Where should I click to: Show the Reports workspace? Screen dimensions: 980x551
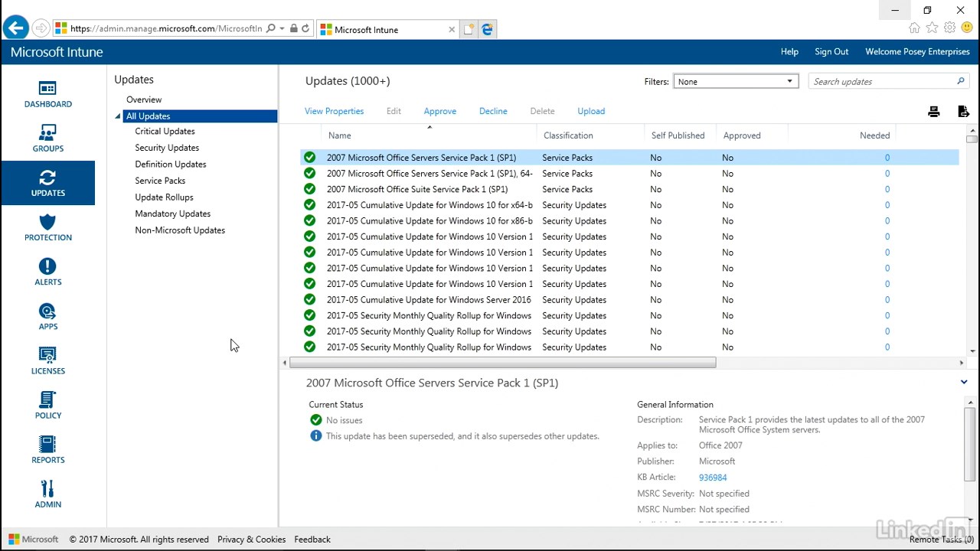pos(47,449)
